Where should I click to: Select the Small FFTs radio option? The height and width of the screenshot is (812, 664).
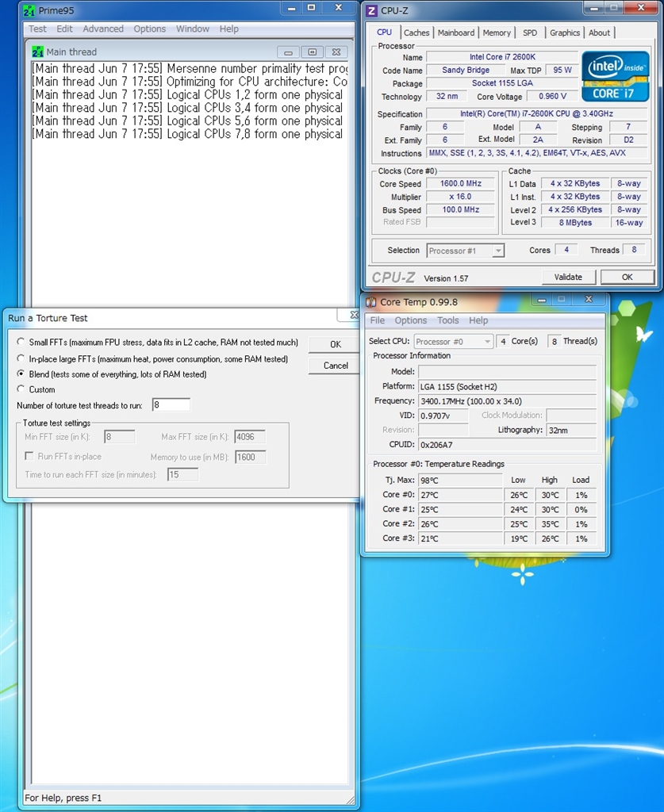point(21,343)
